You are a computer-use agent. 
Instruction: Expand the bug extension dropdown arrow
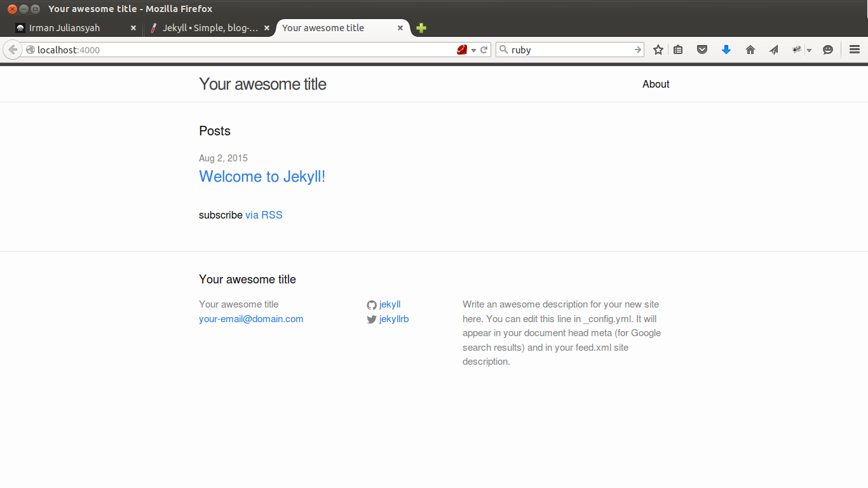click(809, 50)
